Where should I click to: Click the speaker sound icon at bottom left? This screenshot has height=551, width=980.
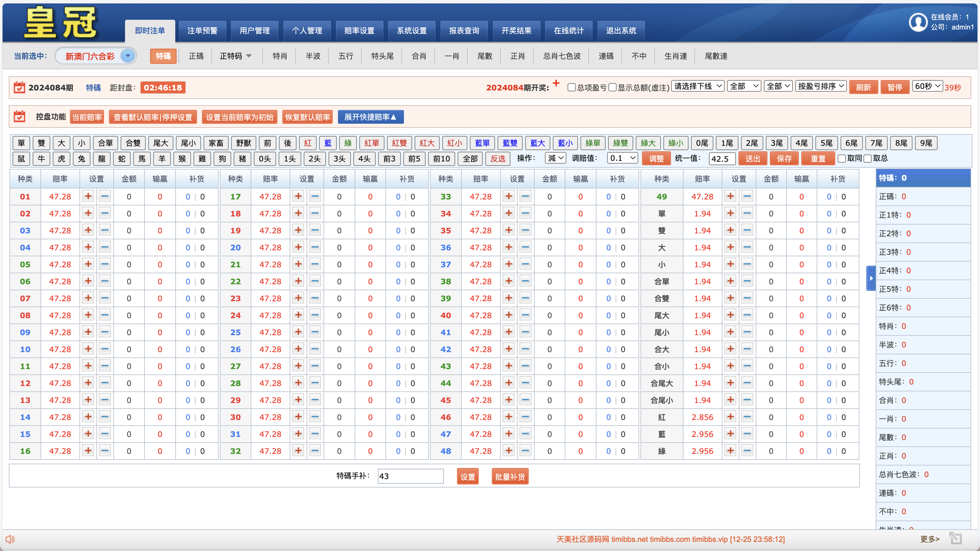click(10, 539)
